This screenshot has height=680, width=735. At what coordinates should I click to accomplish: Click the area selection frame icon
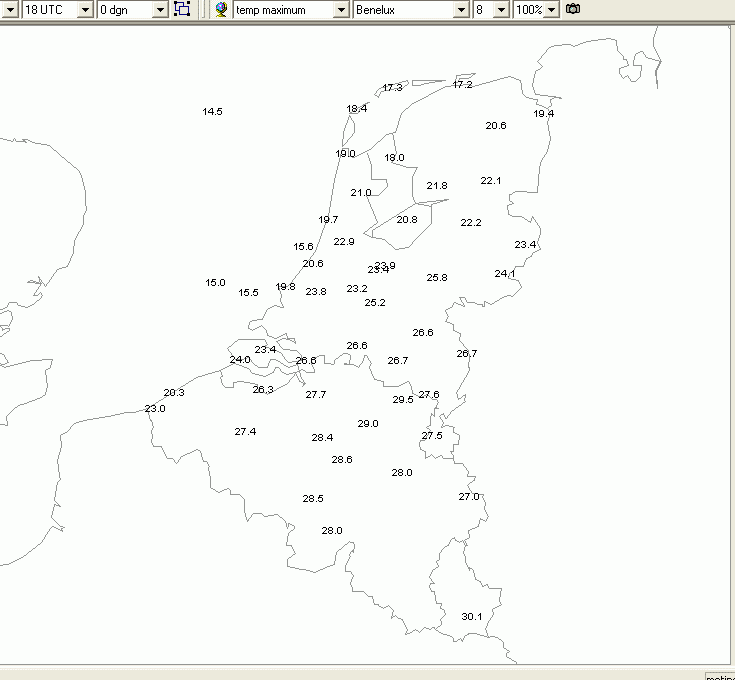point(182,9)
